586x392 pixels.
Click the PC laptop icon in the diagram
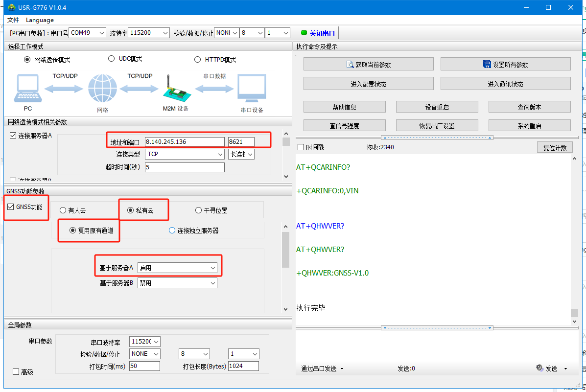[x=27, y=88]
